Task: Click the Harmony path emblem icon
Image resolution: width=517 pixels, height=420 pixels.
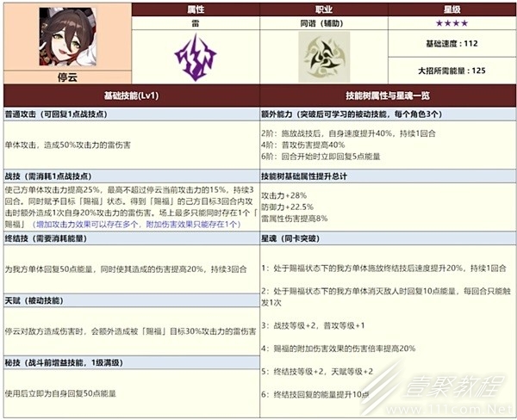Action: [x=324, y=57]
